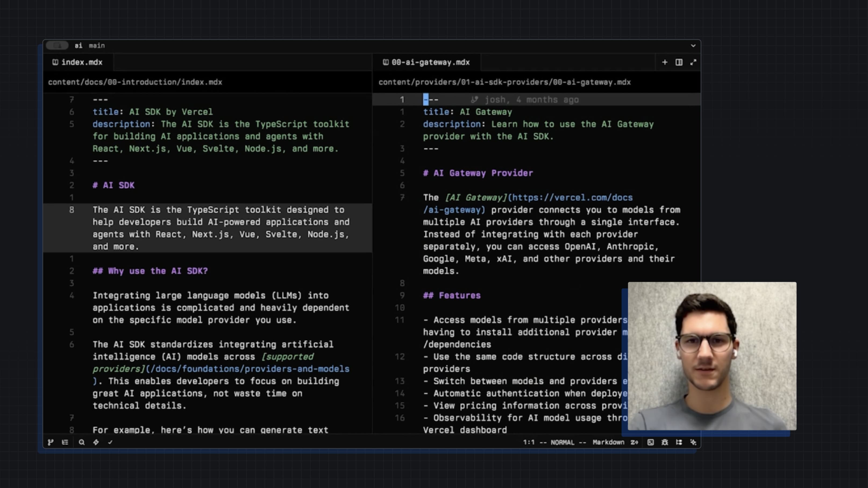
Task: Open the terminal panel icon
Action: point(650,442)
